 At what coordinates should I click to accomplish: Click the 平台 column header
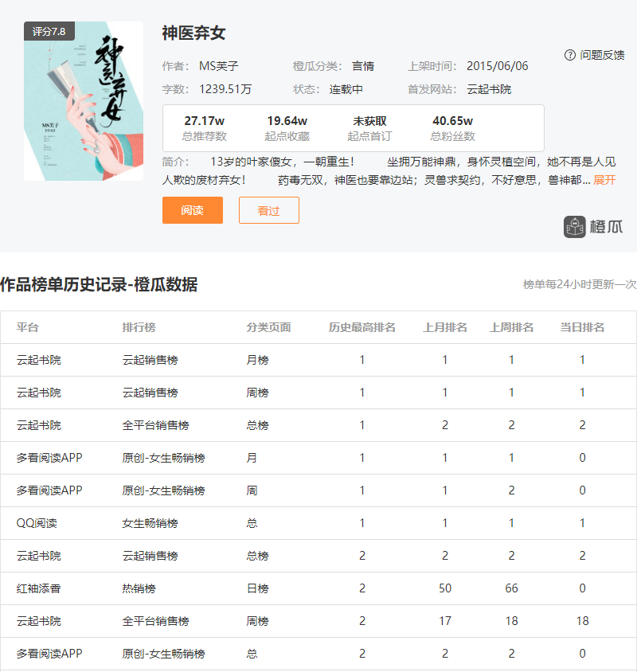28,327
